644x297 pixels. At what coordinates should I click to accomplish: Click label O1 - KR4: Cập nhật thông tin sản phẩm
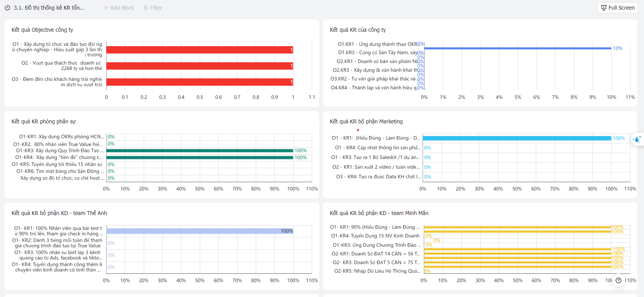pos(378,148)
